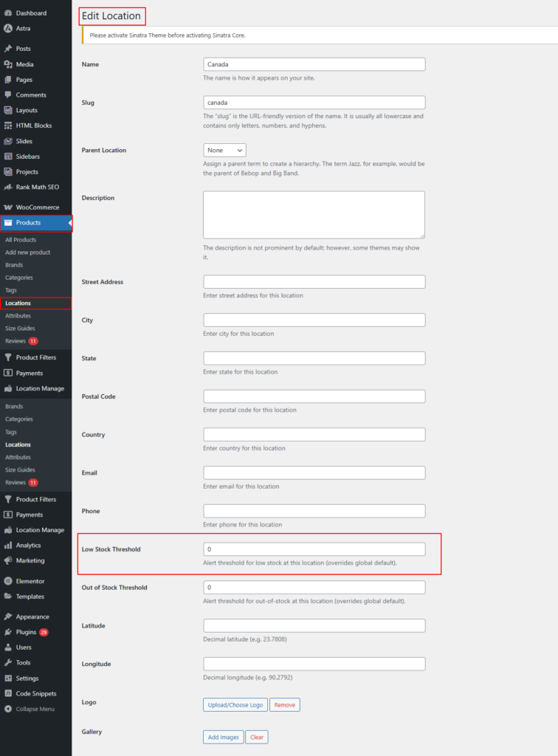Click the Code Snippets icon
Screen dimensions: 558x756
(x=8, y=693)
